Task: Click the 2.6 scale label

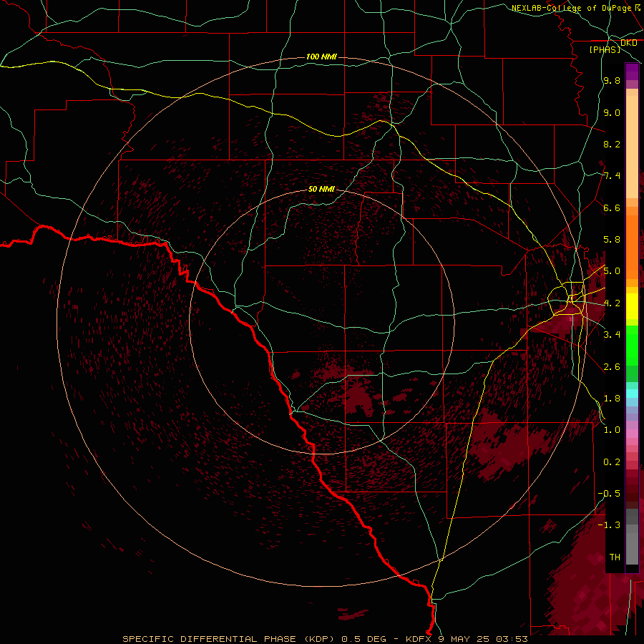Action: [612, 367]
